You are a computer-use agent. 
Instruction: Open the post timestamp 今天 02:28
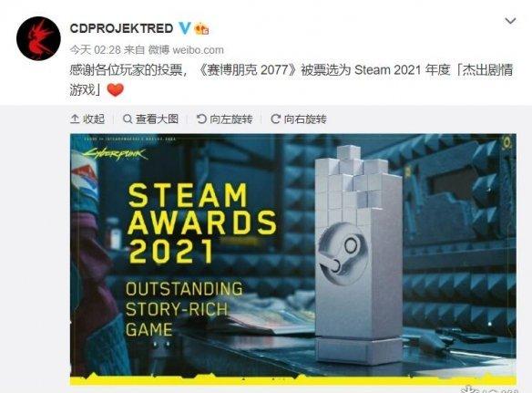(96, 50)
